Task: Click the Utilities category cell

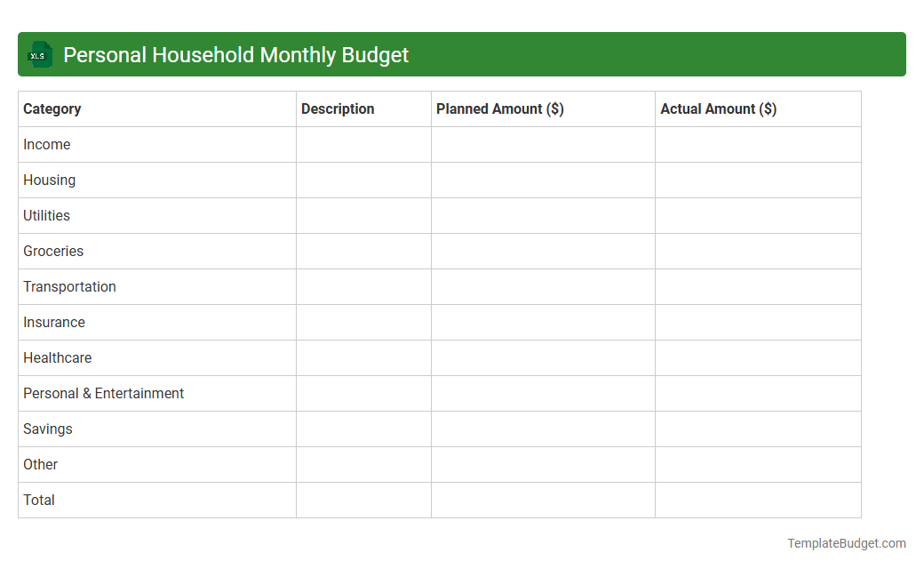Action: [x=46, y=215]
